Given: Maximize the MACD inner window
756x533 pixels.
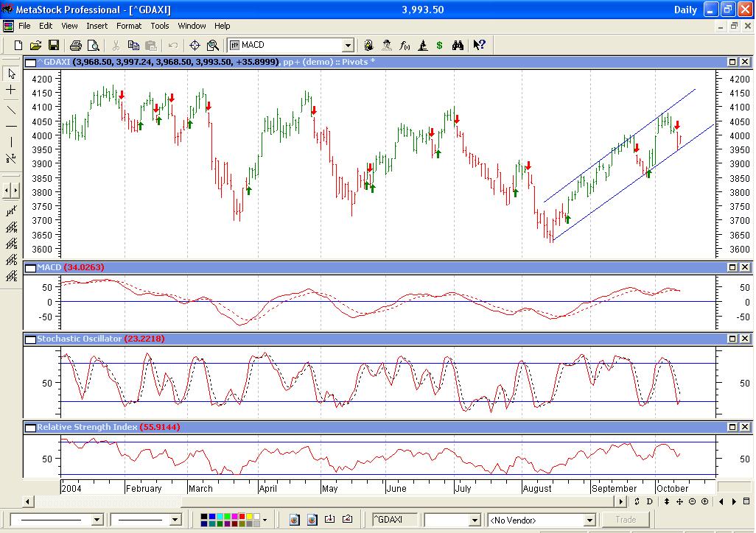Looking at the screenshot, I should (732, 267).
